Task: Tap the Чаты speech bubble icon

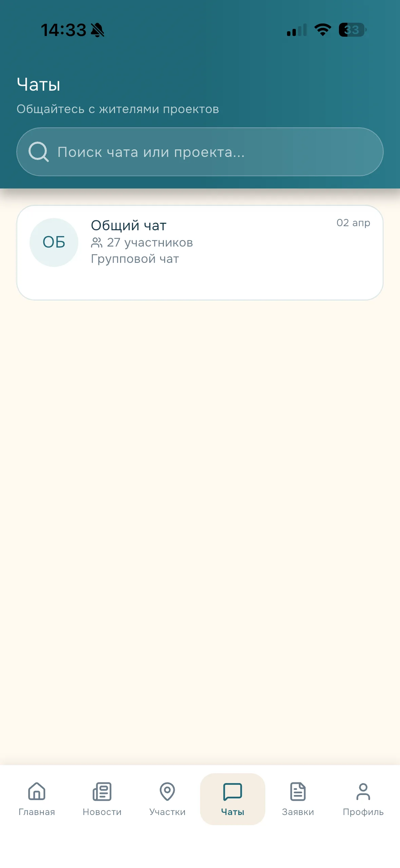Action: tap(232, 791)
